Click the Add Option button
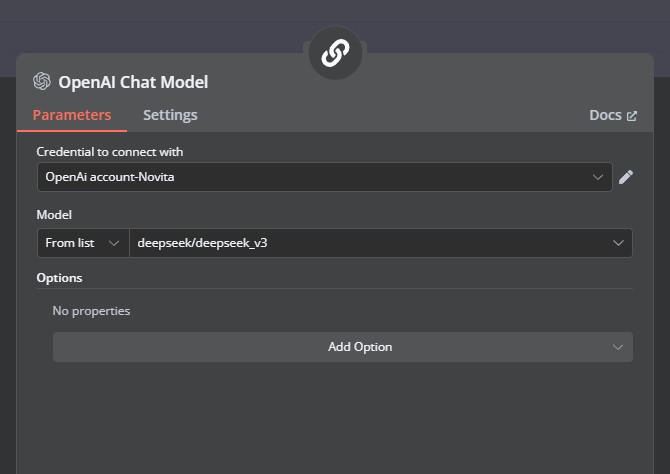 pos(343,347)
